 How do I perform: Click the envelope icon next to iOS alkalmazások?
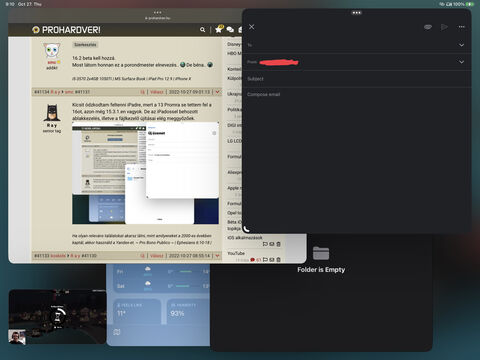pos(272,244)
